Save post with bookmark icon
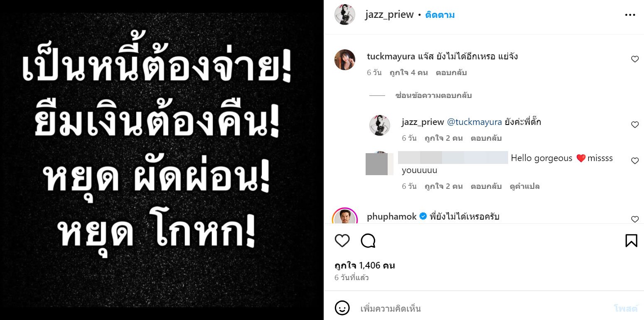This screenshot has height=320, width=644. (x=631, y=241)
